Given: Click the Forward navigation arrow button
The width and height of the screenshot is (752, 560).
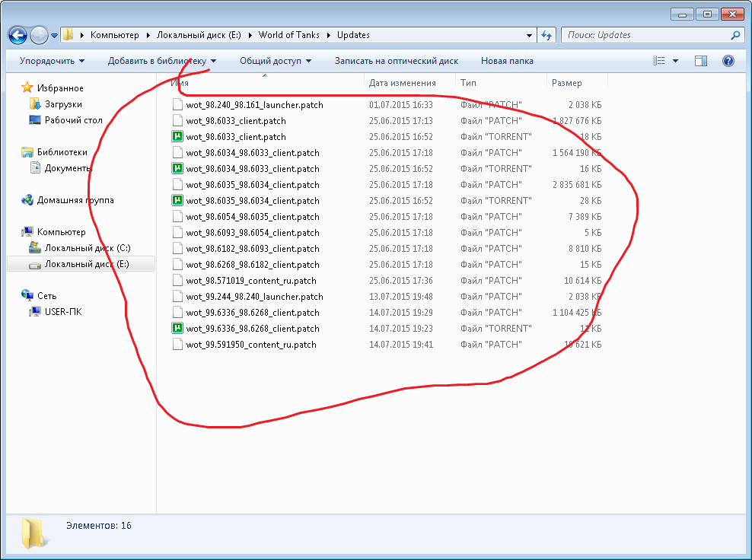Looking at the screenshot, I should click(39, 35).
